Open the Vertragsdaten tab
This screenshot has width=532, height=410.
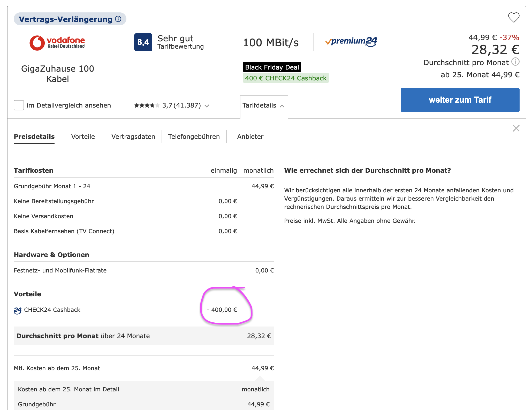[x=133, y=136]
